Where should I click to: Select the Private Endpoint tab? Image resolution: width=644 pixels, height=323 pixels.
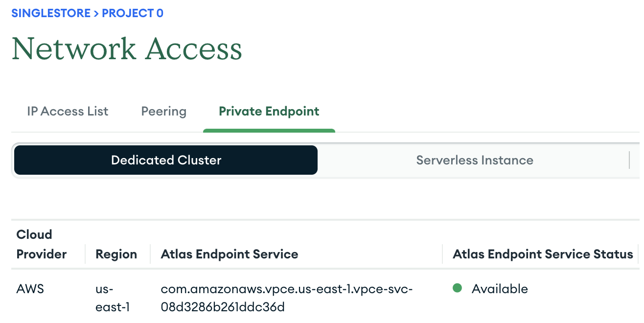click(269, 112)
